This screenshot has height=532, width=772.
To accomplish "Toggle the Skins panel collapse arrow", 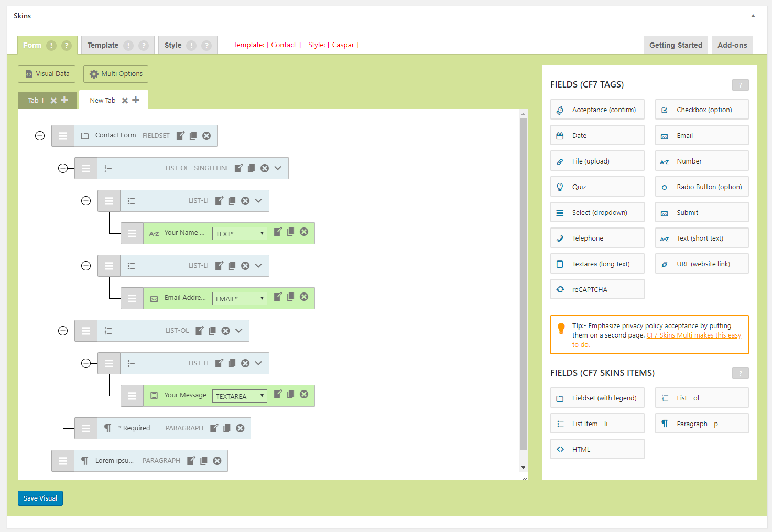I will click(x=753, y=16).
